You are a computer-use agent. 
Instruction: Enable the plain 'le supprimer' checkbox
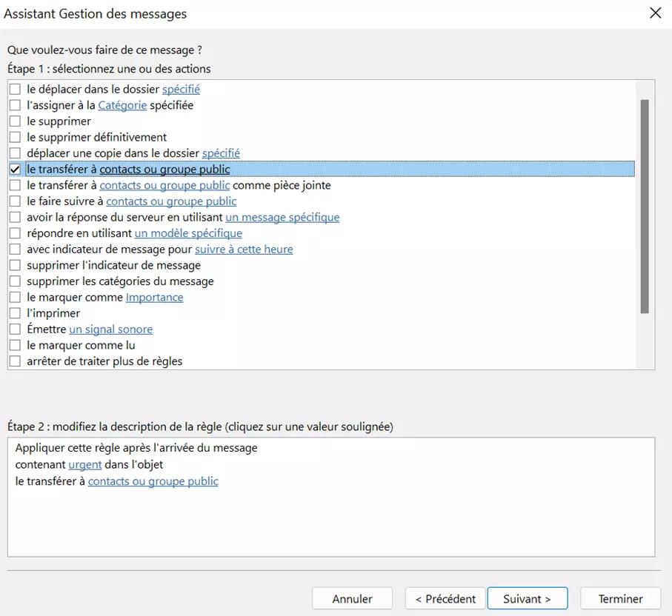click(x=15, y=121)
